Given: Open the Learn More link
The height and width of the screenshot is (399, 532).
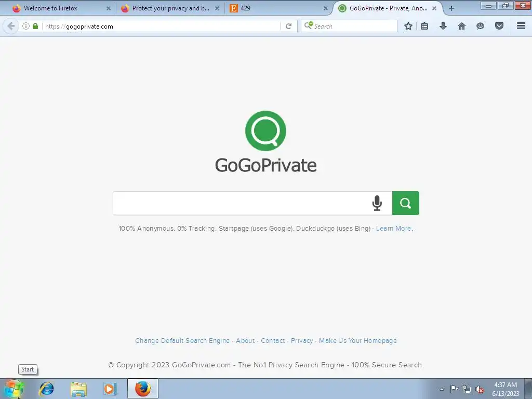Looking at the screenshot, I should click(394, 229).
